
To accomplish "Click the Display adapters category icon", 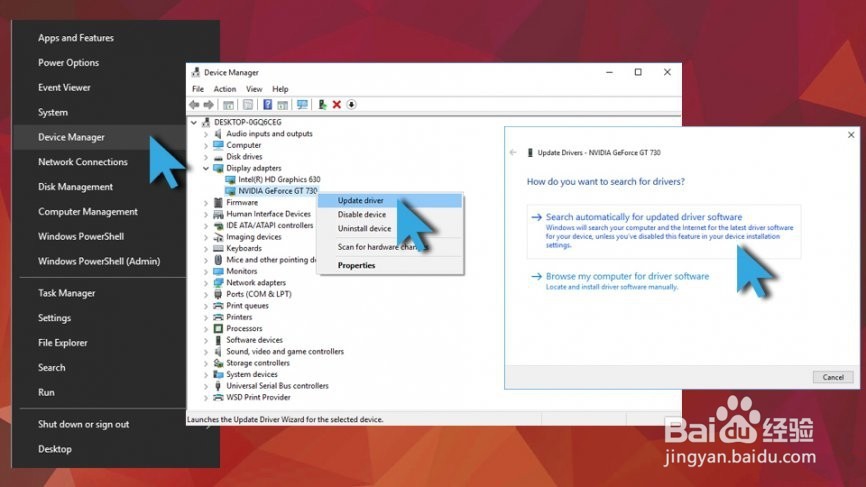I will [x=218, y=168].
